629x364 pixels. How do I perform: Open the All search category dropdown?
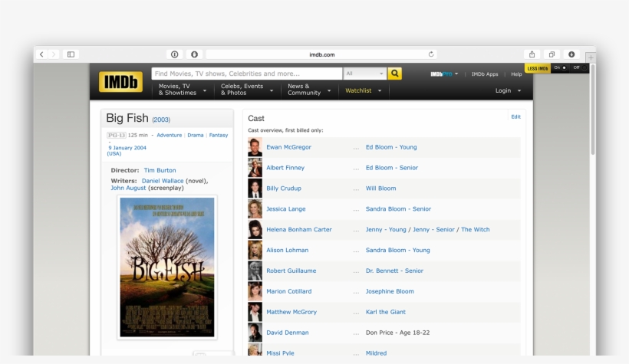coord(365,74)
